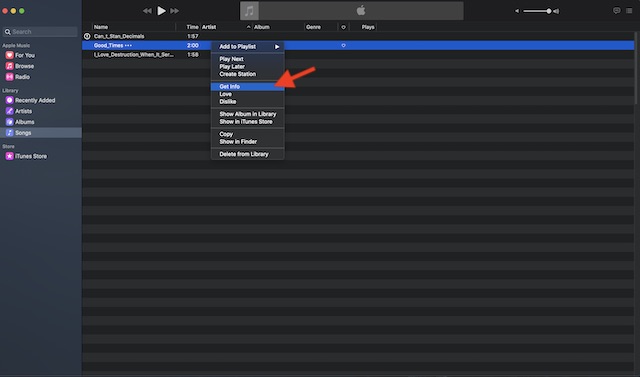Screen dimensions: 640x377
Task: Go to Browse in Apple Music
Action: [24, 66]
